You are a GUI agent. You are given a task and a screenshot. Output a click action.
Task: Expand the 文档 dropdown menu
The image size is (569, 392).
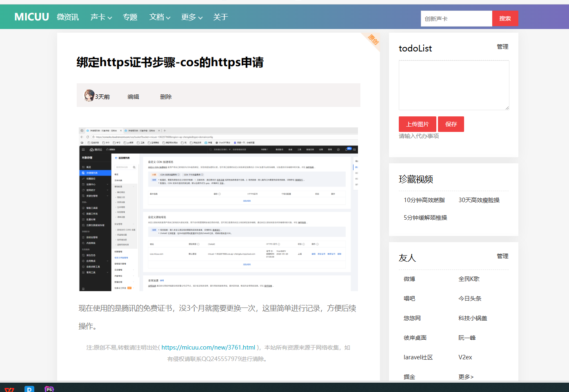pyautogui.click(x=160, y=17)
